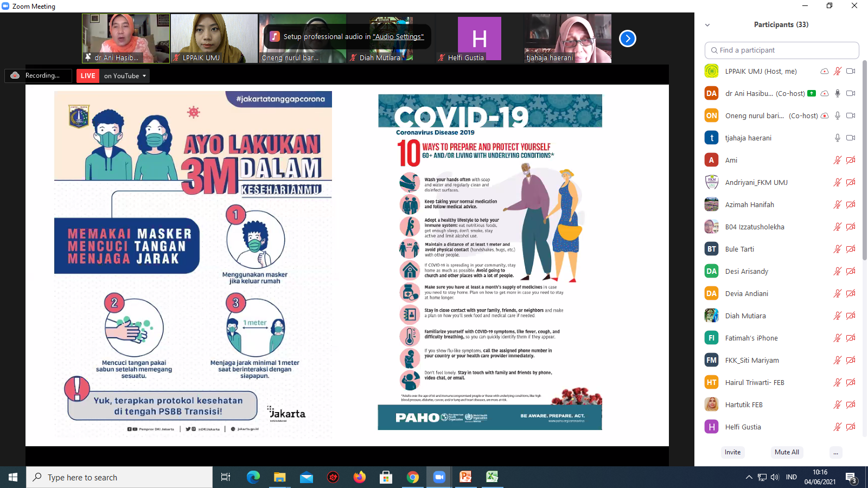The image size is (868, 488).
Task: Click video-off icon for Hartutik FEB
Action: click(x=851, y=404)
